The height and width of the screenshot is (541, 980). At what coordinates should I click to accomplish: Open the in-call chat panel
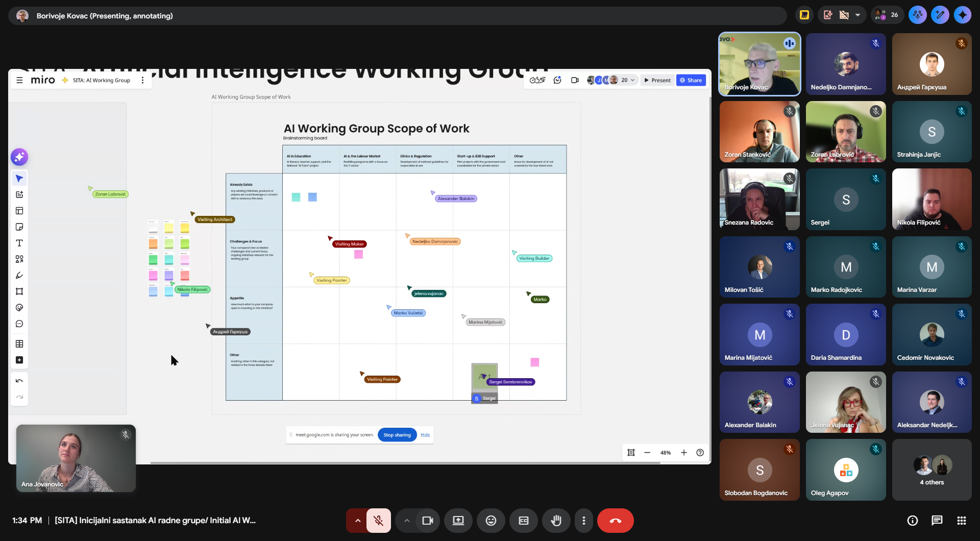(x=937, y=521)
